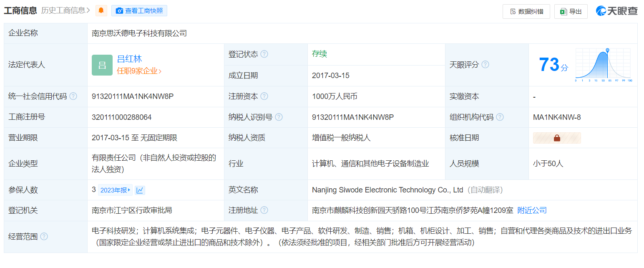Click help icon beside 天眼评分

(485, 65)
